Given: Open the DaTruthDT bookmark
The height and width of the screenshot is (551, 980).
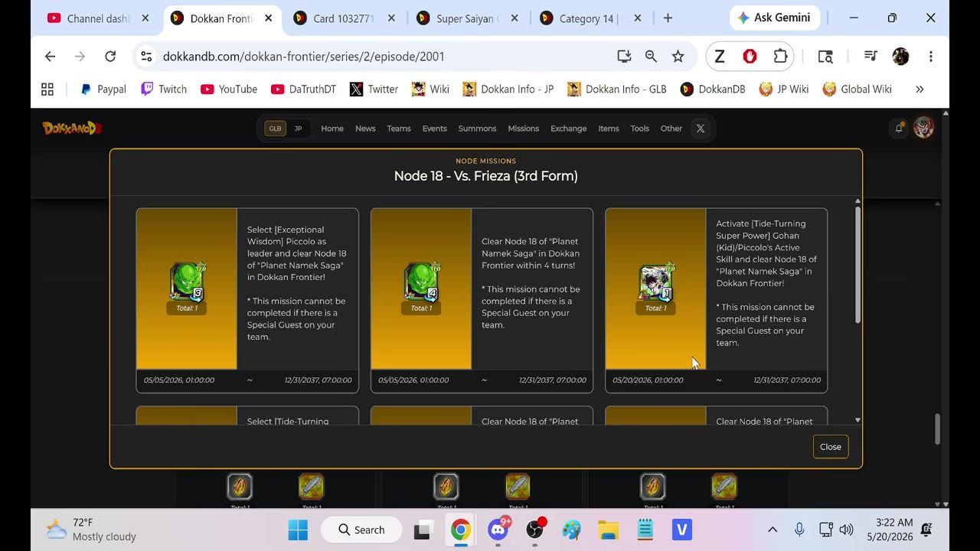Looking at the screenshot, I should (x=303, y=90).
